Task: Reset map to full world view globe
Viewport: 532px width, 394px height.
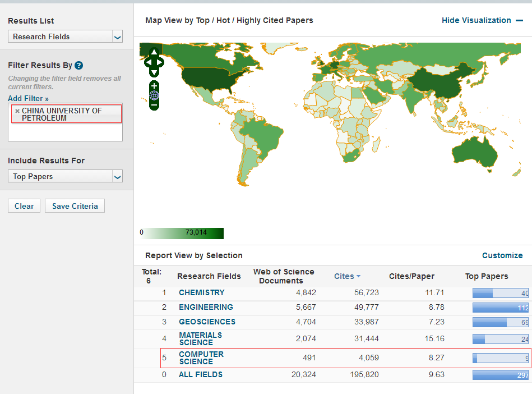Action: [154, 95]
